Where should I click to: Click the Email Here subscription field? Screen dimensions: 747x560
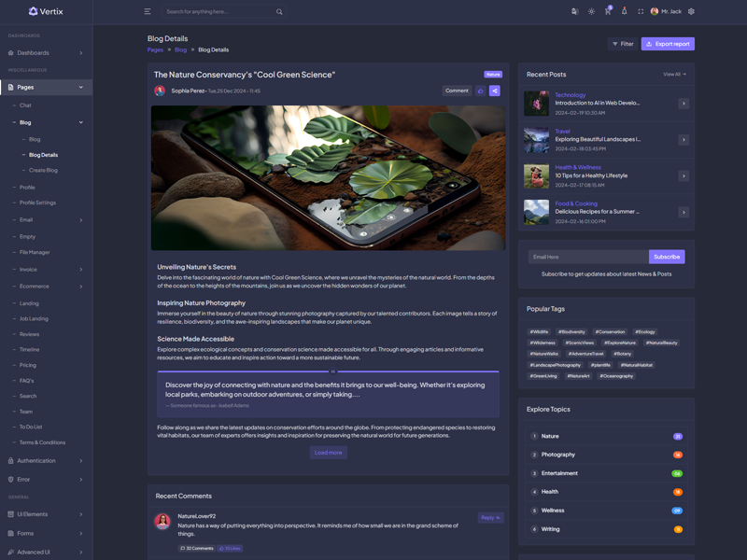[x=587, y=257]
